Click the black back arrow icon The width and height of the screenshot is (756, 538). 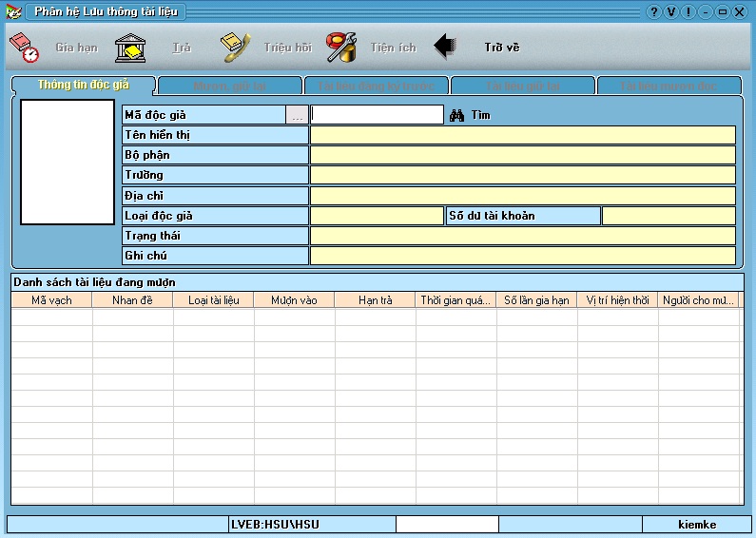[x=446, y=47]
